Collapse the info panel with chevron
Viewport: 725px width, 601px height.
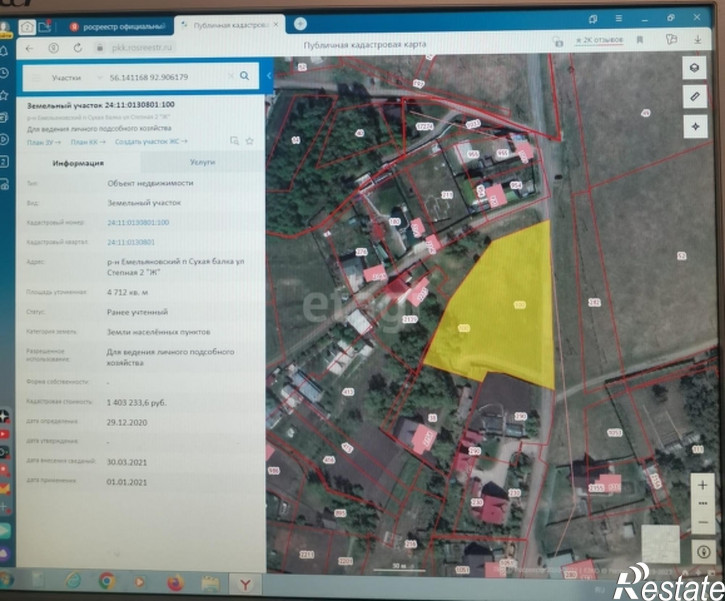[269, 75]
